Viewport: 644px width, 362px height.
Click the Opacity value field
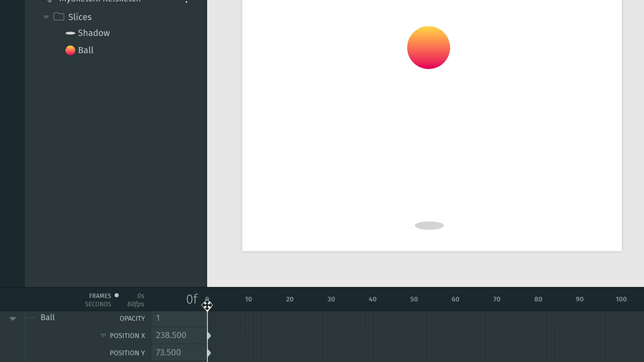point(178,318)
